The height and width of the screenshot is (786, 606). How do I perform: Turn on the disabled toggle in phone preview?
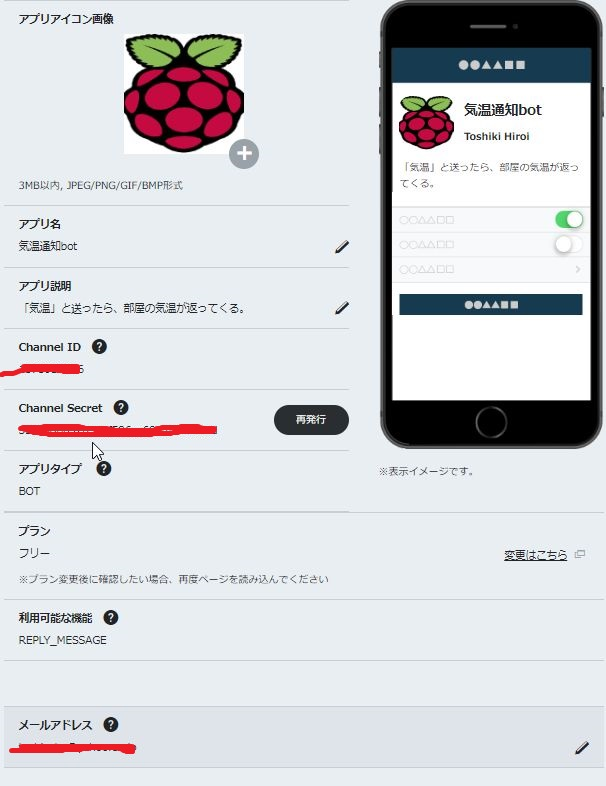569,245
